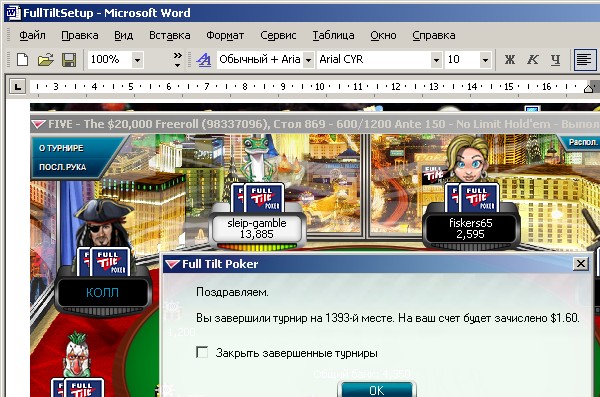Open the Правка menu

point(80,35)
